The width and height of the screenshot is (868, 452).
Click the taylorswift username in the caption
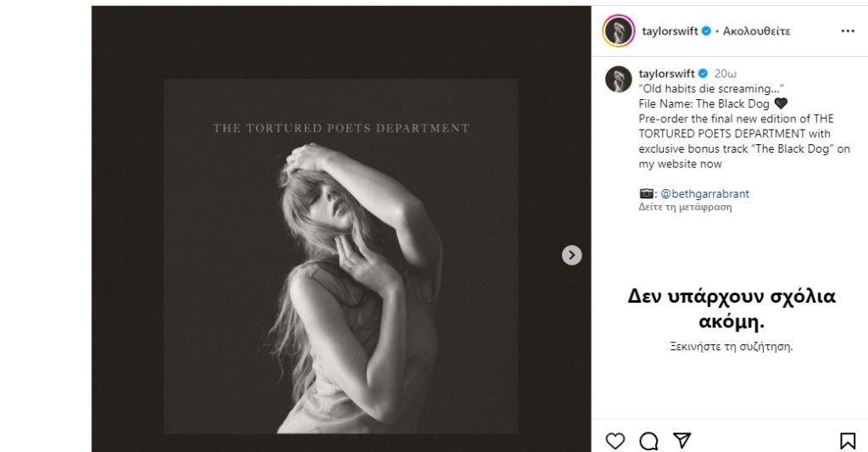(666, 74)
